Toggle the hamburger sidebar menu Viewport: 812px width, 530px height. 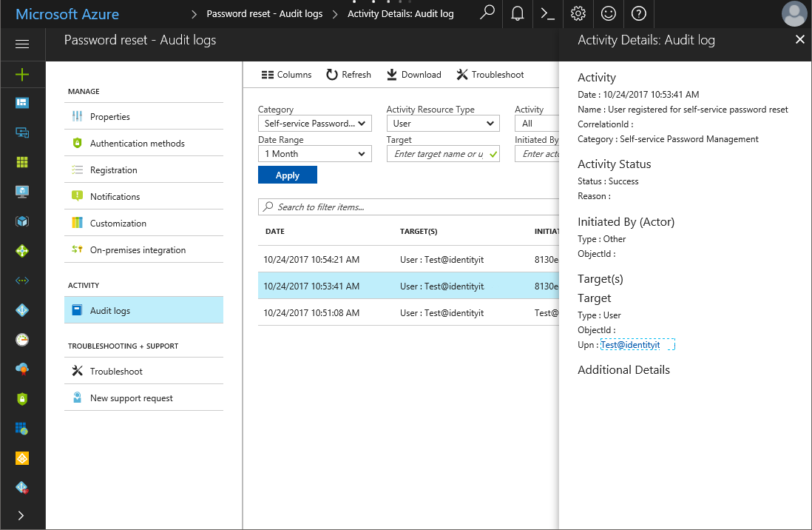(22, 44)
